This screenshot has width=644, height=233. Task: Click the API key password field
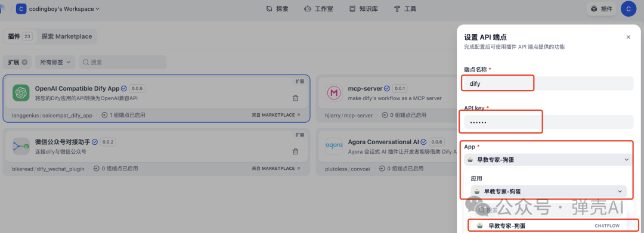[x=549, y=122]
